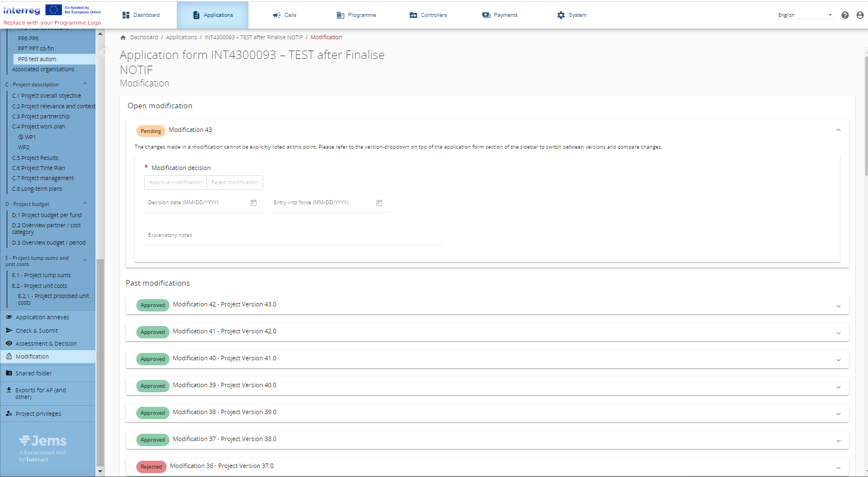This screenshot has width=868, height=477.
Task: Open the English language dropdown
Action: click(x=805, y=15)
